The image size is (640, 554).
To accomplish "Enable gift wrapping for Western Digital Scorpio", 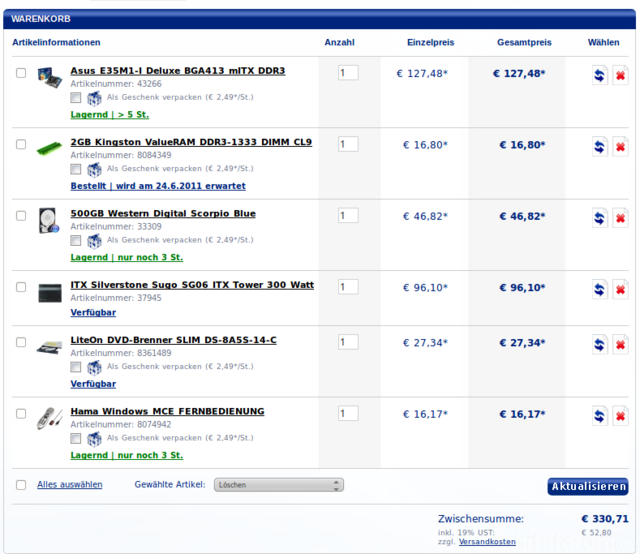I will click(x=76, y=240).
